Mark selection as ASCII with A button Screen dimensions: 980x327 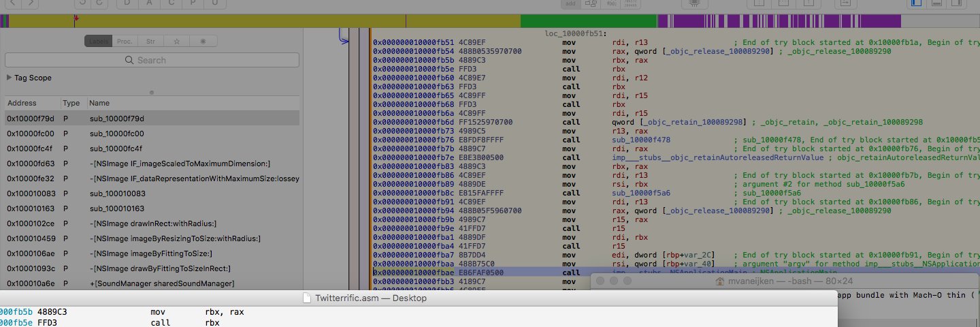[149, 3]
